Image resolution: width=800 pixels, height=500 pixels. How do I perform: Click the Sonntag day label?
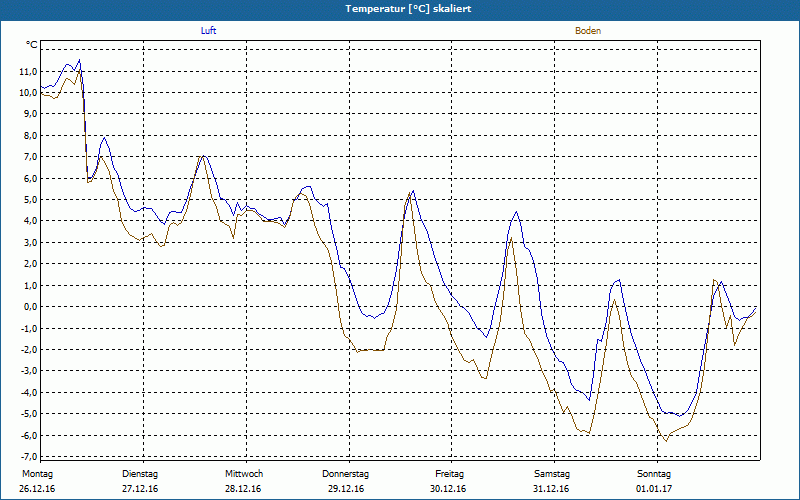(654, 474)
